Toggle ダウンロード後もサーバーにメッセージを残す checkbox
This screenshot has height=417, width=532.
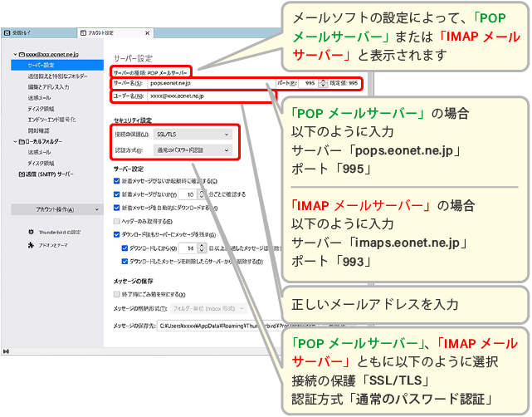point(117,234)
